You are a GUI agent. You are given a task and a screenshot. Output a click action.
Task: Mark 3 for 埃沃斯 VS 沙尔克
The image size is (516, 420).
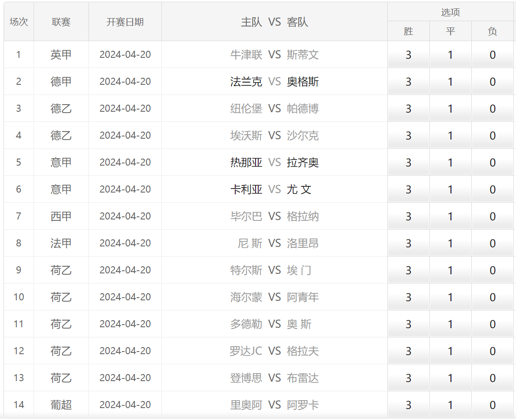(x=409, y=136)
